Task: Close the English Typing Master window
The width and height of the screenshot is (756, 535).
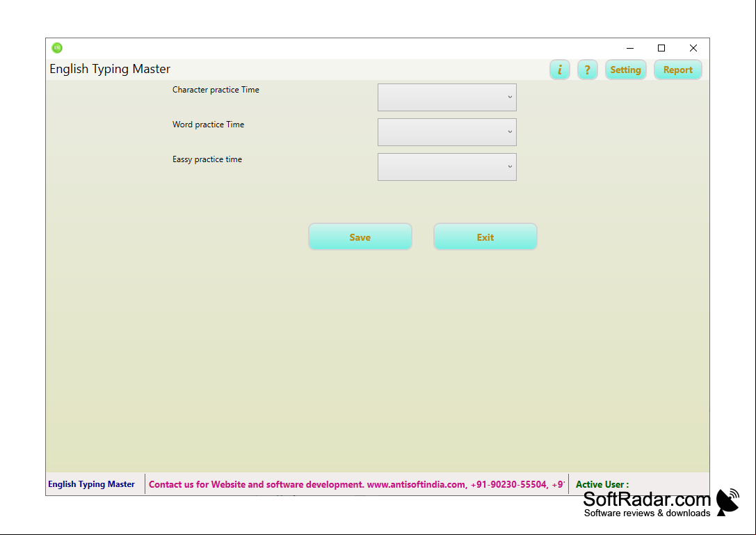Action: [x=693, y=48]
